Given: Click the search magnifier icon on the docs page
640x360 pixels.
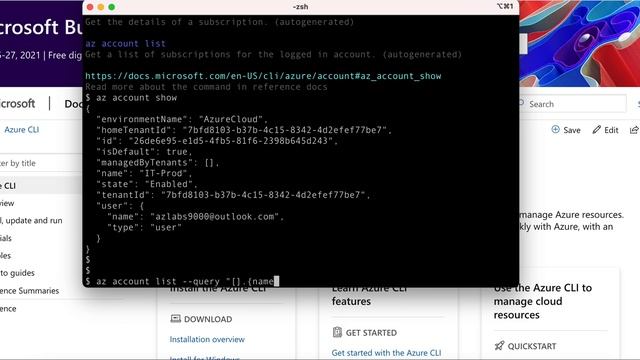Looking at the screenshot, I should point(521,103).
